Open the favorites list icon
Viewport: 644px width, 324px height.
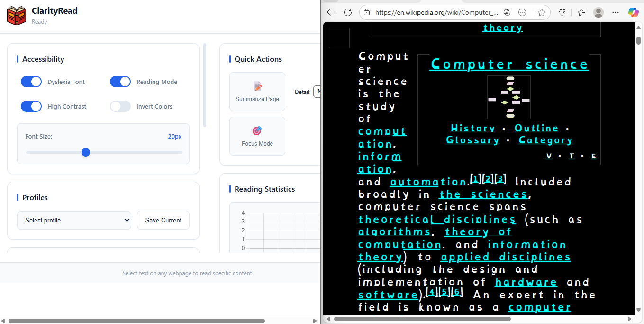pyautogui.click(x=581, y=12)
